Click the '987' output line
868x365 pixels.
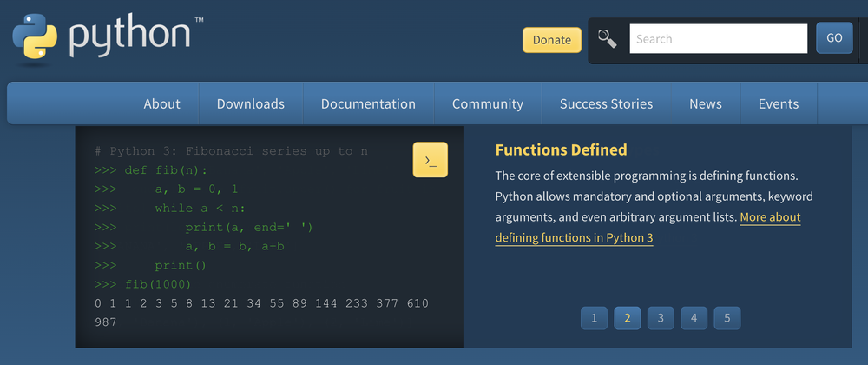coord(106,322)
